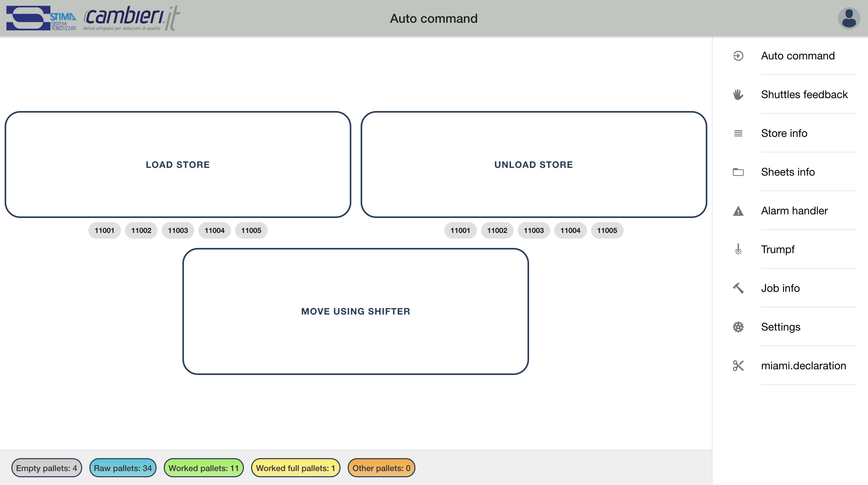Open the user profile avatar icon
Image resolution: width=868 pixels, height=485 pixels.
pos(848,18)
